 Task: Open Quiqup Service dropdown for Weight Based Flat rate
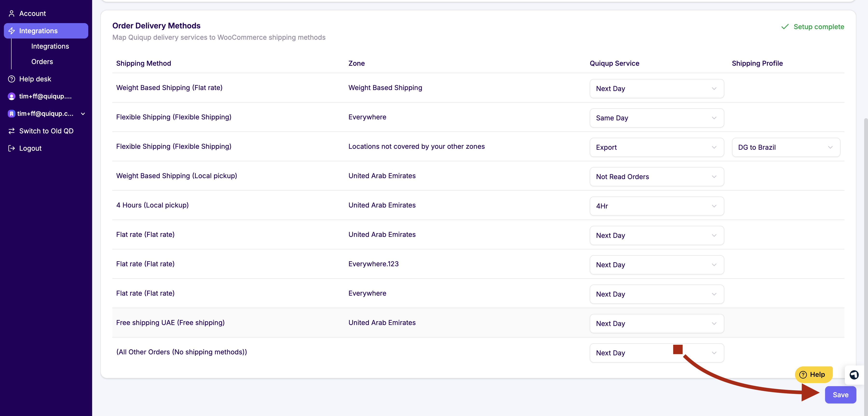point(656,89)
